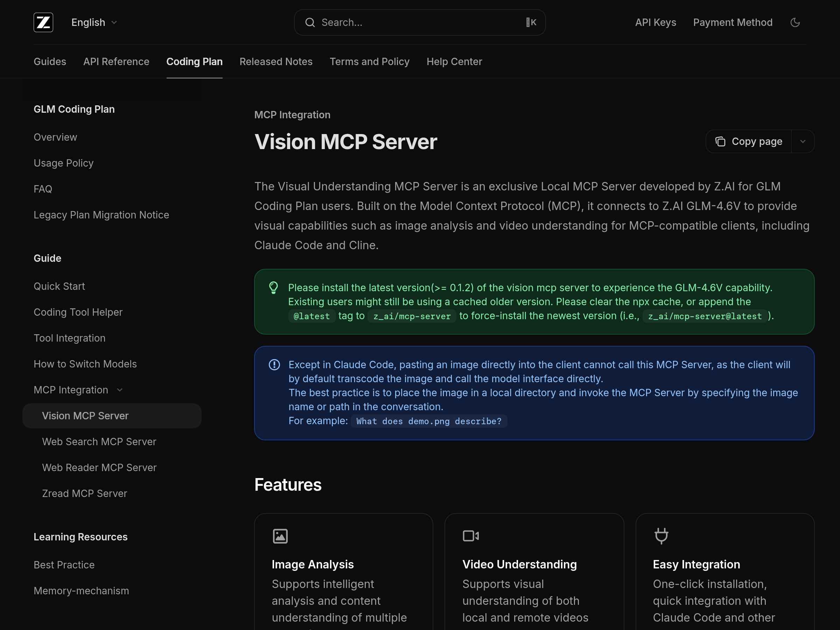Open Coding Tool Helper page

click(x=78, y=312)
